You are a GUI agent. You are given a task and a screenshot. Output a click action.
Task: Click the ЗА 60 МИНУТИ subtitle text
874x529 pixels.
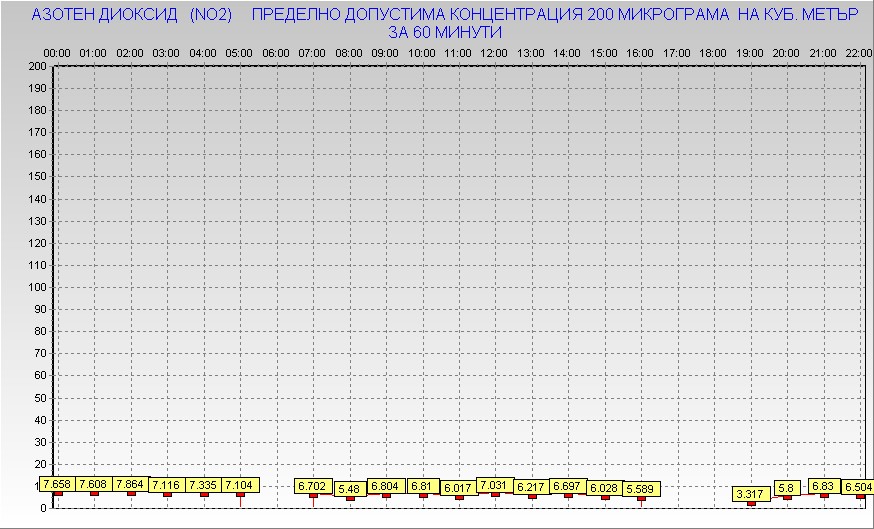click(x=444, y=32)
